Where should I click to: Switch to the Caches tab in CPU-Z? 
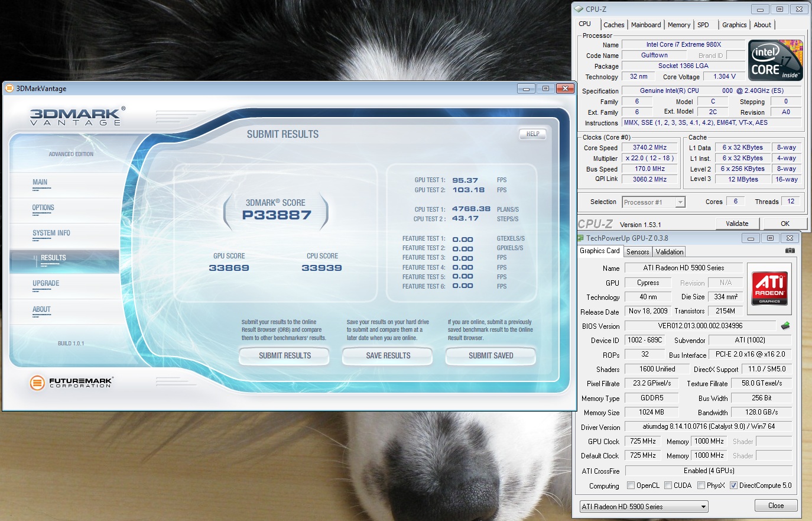tap(613, 25)
